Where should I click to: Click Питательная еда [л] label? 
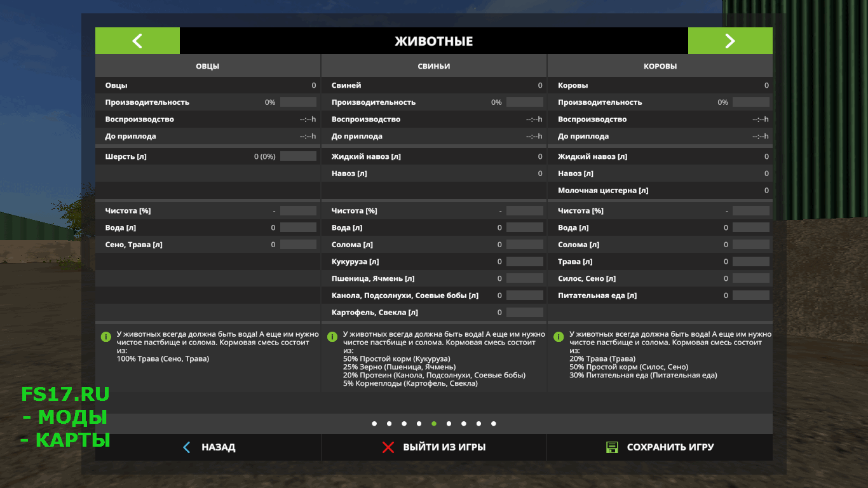click(x=597, y=295)
